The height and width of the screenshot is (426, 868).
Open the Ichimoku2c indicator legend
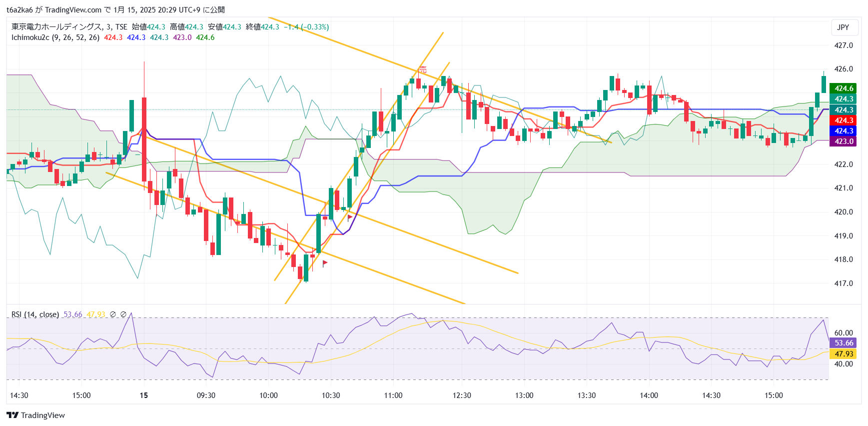55,37
